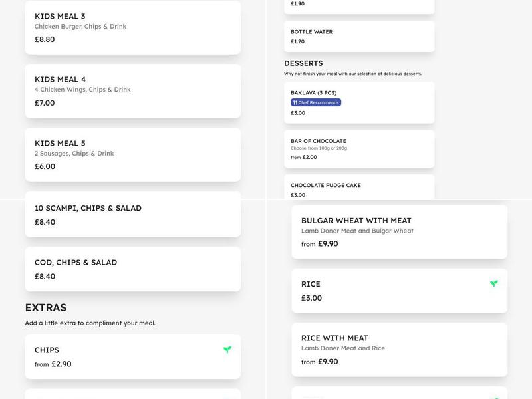Open Rice with Meat item
532x399 pixels.
pos(399,349)
